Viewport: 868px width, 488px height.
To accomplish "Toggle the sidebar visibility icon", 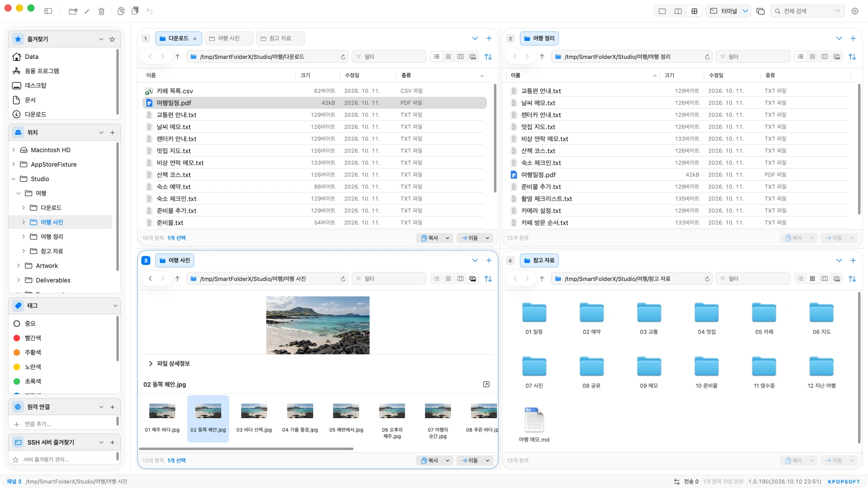I will point(48,11).
